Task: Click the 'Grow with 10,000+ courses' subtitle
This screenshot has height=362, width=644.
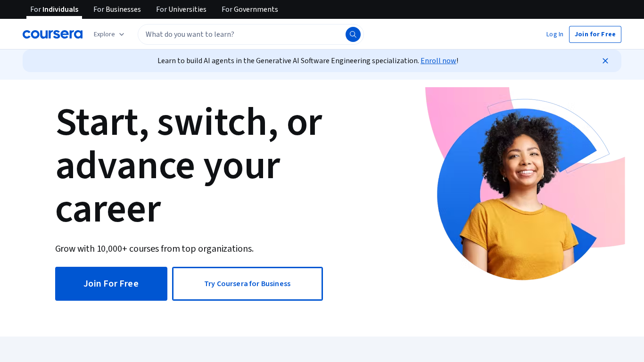Action: click(x=154, y=248)
